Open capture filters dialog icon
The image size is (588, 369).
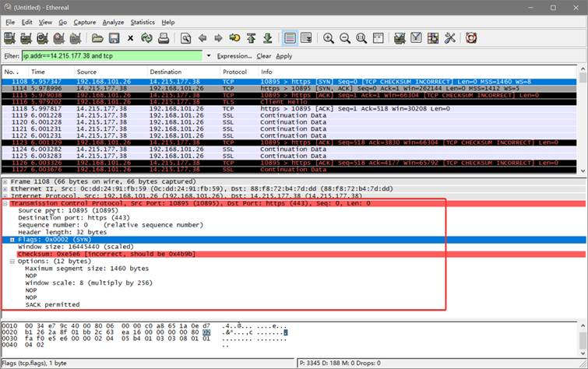pyautogui.click(x=400, y=38)
